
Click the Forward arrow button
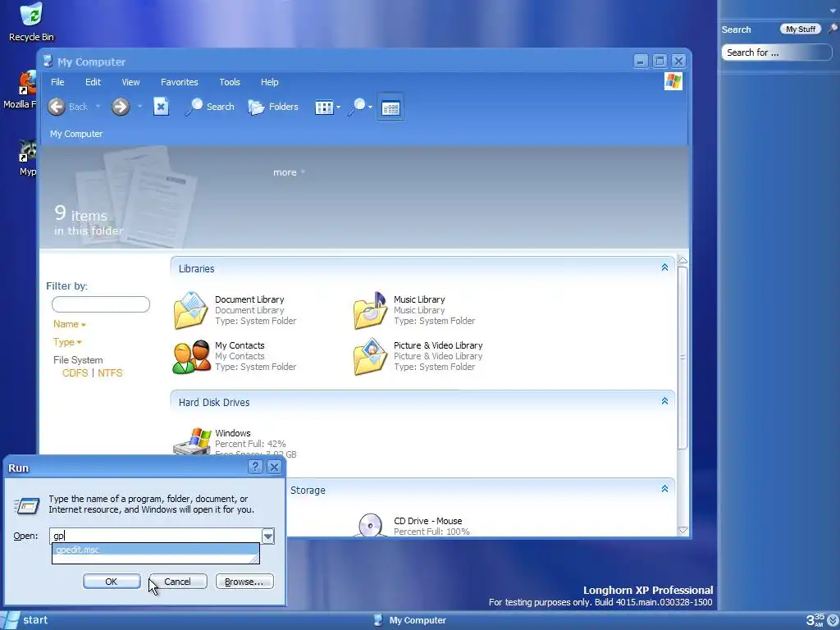[121, 107]
